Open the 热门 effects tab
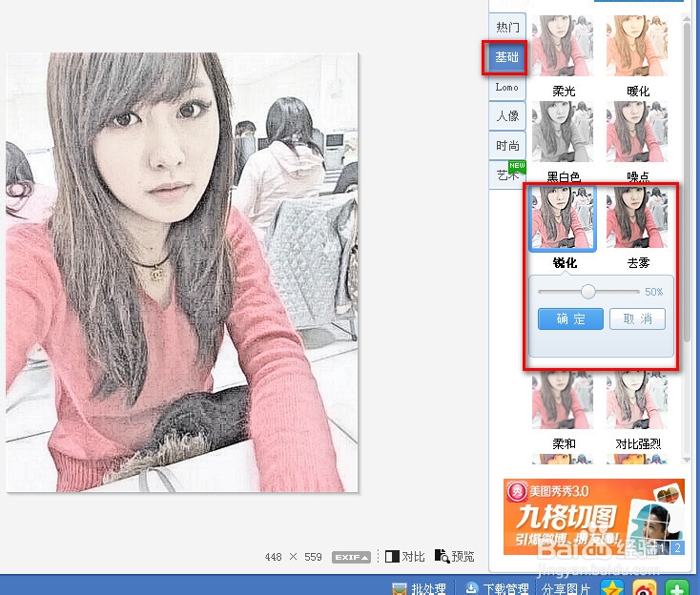This screenshot has width=700, height=595. point(507,28)
